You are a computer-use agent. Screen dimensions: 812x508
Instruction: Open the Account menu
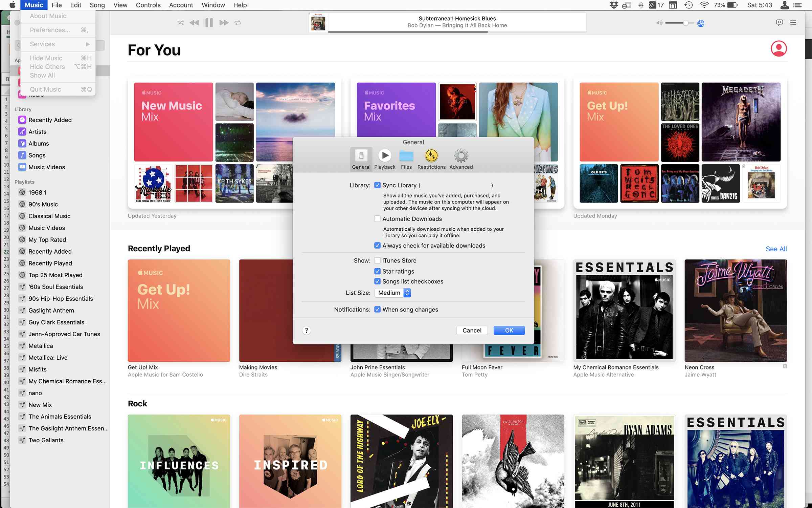pos(181,5)
